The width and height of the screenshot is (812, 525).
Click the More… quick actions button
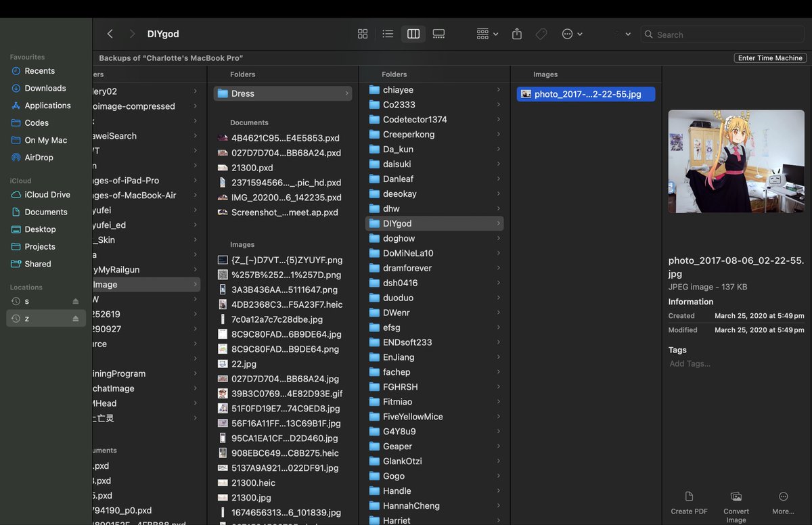pos(783,503)
